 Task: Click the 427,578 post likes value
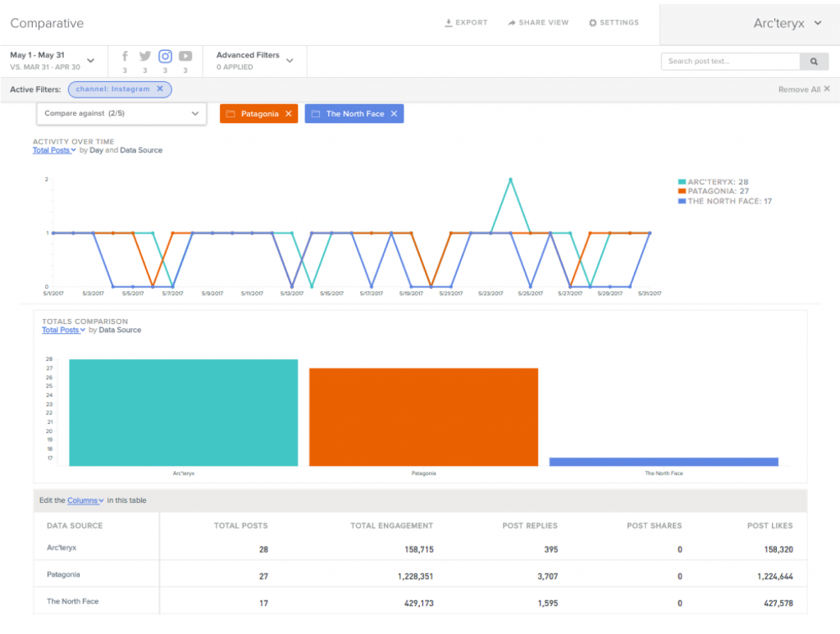point(778,604)
